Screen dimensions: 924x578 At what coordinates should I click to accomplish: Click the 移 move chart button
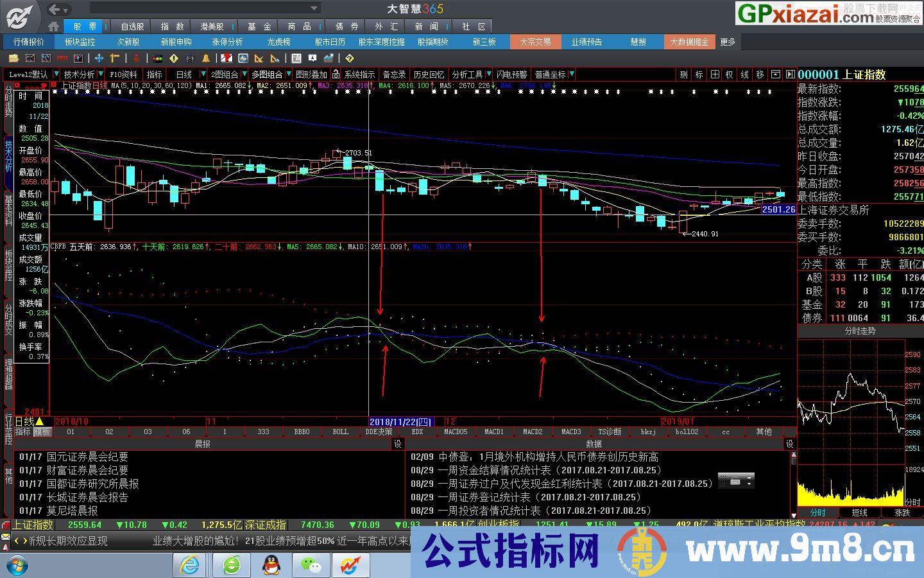(x=760, y=74)
